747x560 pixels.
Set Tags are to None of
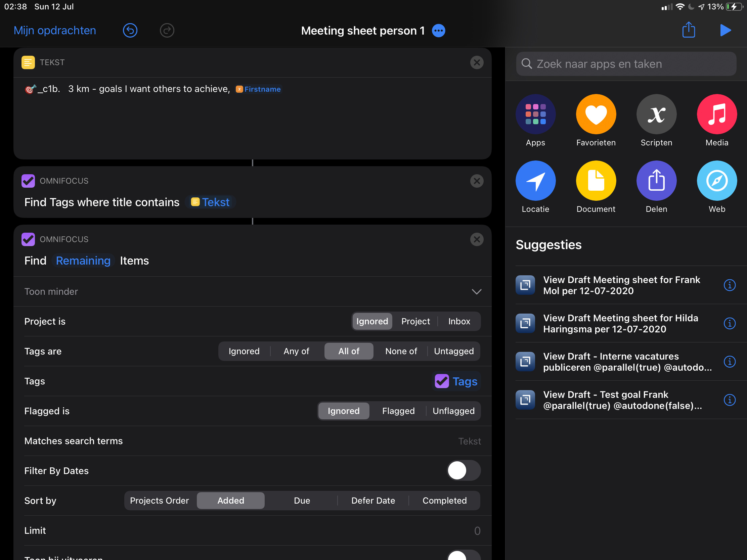[x=401, y=352]
